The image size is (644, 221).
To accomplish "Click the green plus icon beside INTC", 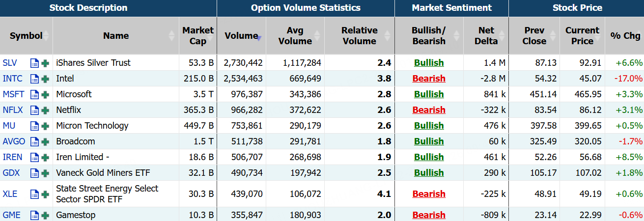I will coord(45,79).
